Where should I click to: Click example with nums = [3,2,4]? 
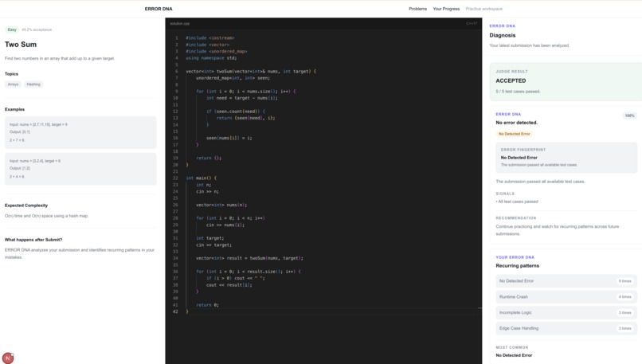(80, 169)
